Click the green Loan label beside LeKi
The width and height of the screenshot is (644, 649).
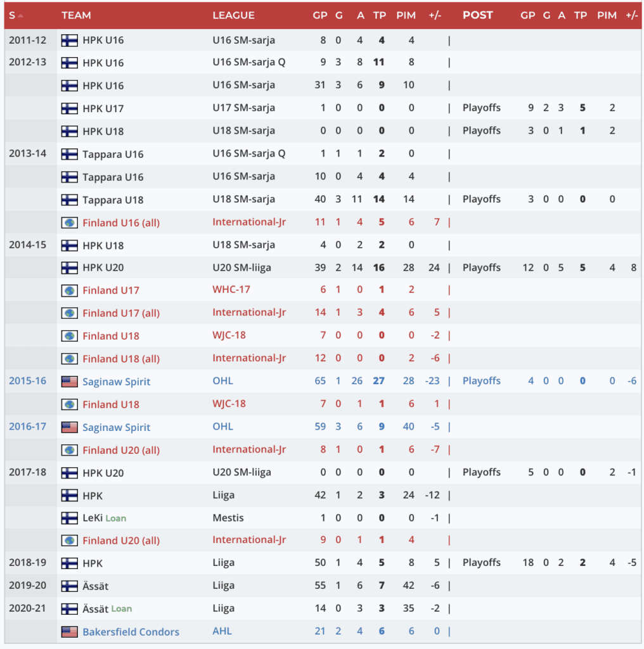[x=115, y=518]
